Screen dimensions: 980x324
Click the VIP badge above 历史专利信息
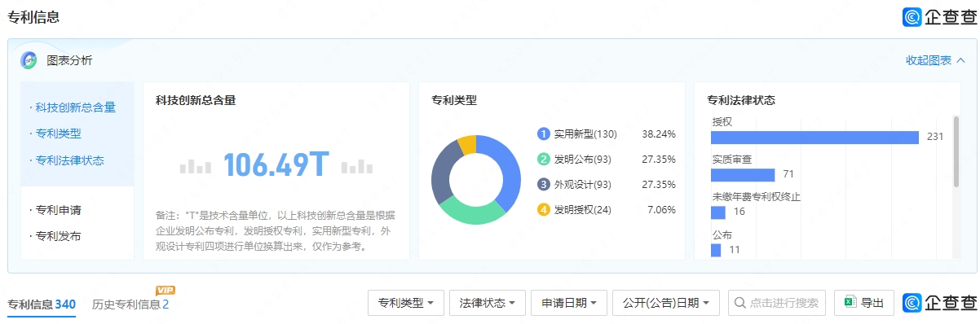[x=166, y=290]
